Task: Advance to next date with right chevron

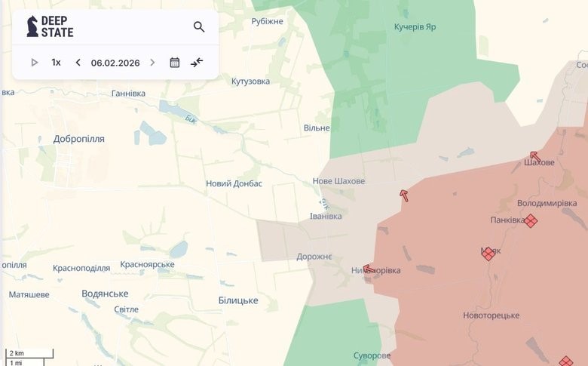Action: [x=152, y=63]
